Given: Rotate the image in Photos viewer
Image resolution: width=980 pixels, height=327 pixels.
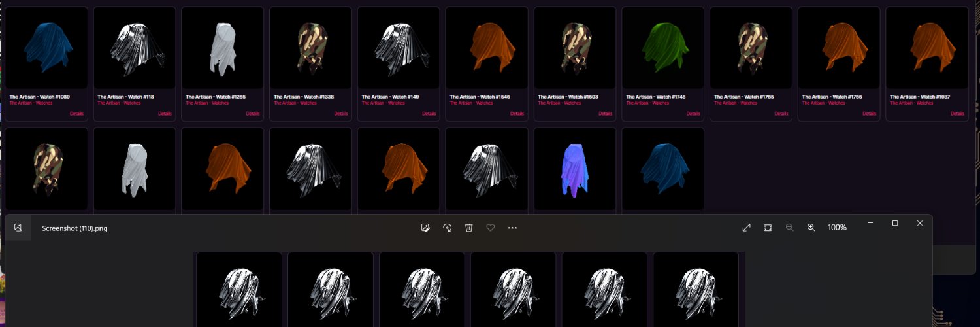Looking at the screenshot, I should click(x=447, y=228).
